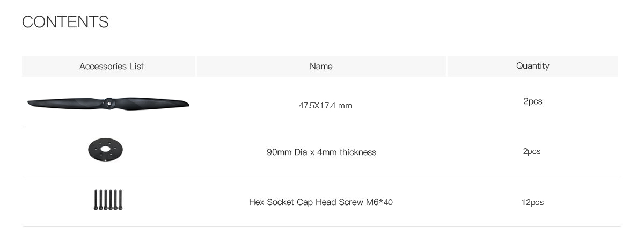
Task: Click the word Screw in the third row
Action: (x=351, y=202)
